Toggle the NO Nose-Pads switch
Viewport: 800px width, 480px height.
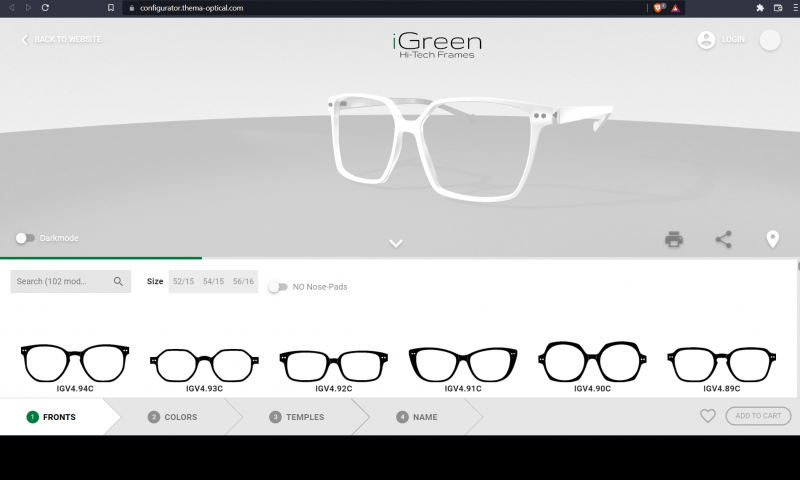278,287
